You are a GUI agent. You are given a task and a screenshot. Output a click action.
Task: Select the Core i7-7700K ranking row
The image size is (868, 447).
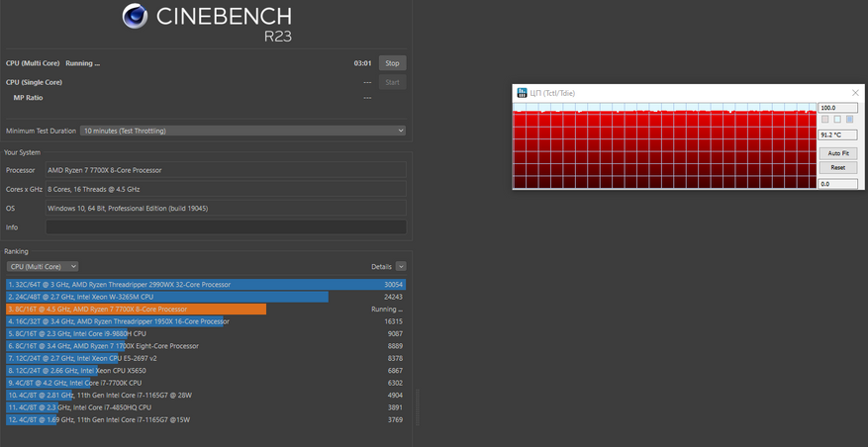[x=206, y=383]
